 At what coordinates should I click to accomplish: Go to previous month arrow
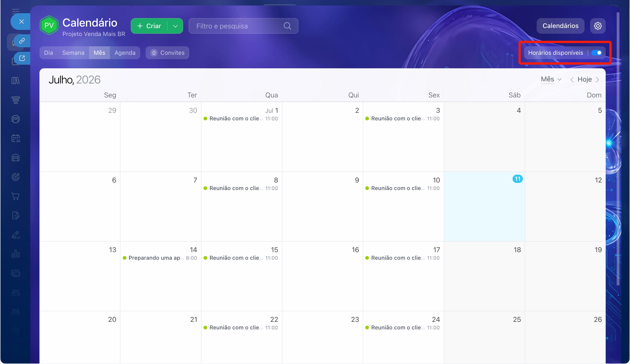click(x=571, y=80)
